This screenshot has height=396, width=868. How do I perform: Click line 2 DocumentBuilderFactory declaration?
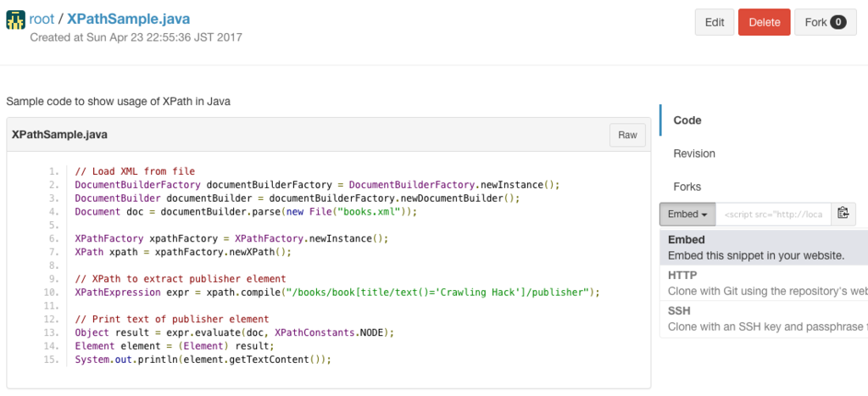click(x=317, y=184)
